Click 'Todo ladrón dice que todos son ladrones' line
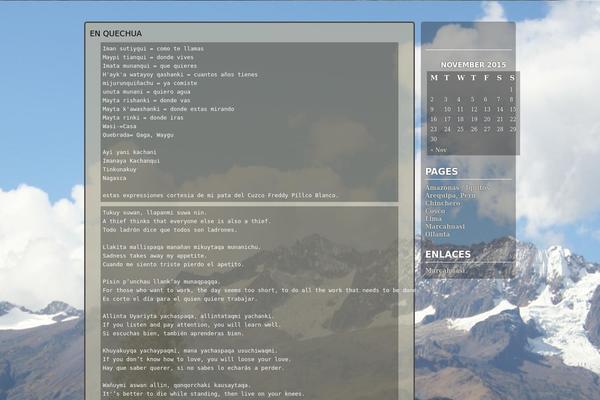 coord(170,230)
